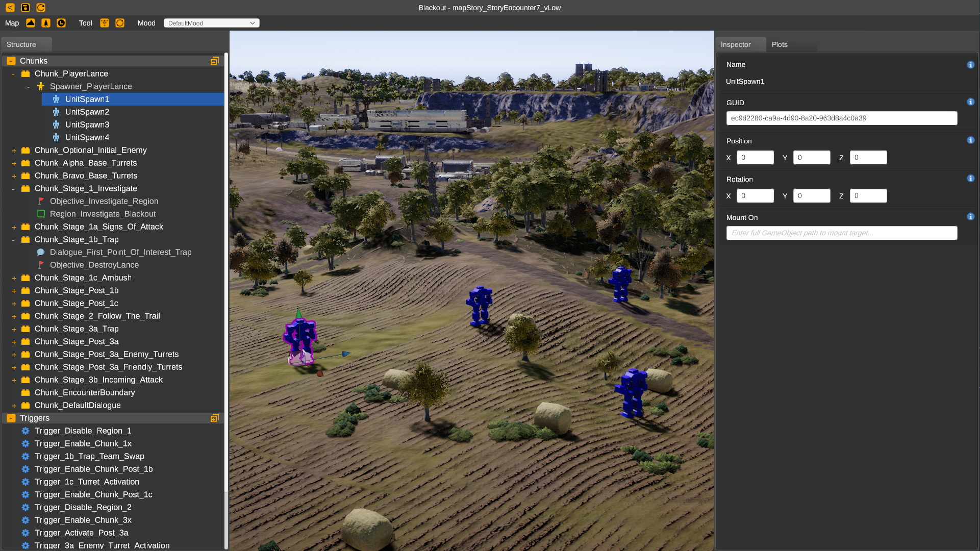Select UnitSpawn4 in the tree
This screenshot has width=980, height=551.
(133, 137)
